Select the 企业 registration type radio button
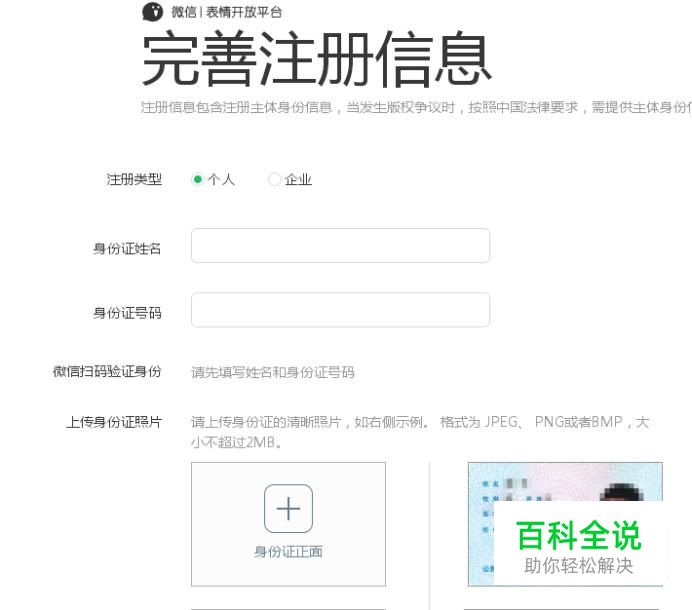Screen dimensions: 692x610 pos(274,179)
